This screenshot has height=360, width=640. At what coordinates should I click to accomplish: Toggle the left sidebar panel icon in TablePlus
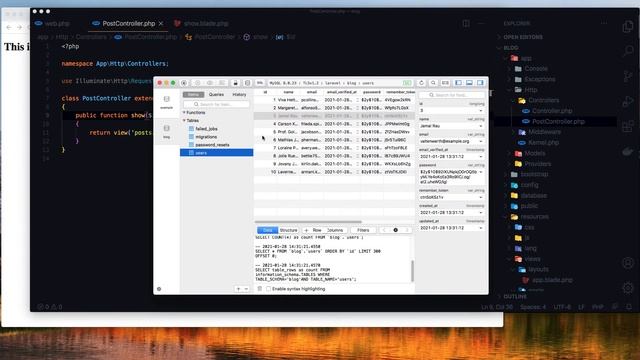pyautogui.click(x=458, y=83)
